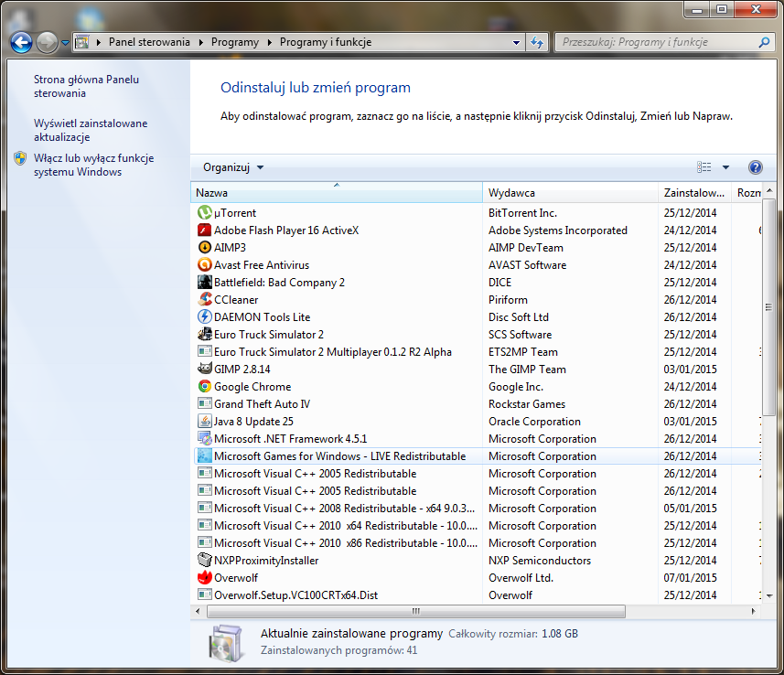Click the Microsoft .NET Framework 4.5.1 icon
This screenshot has width=784, height=675.
pos(205,438)
